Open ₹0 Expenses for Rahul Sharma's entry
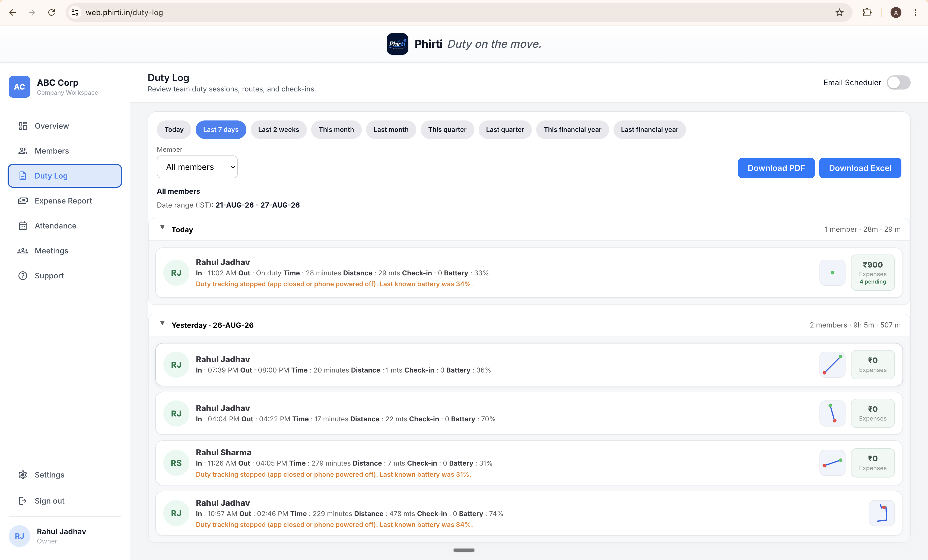 (873, 463)
